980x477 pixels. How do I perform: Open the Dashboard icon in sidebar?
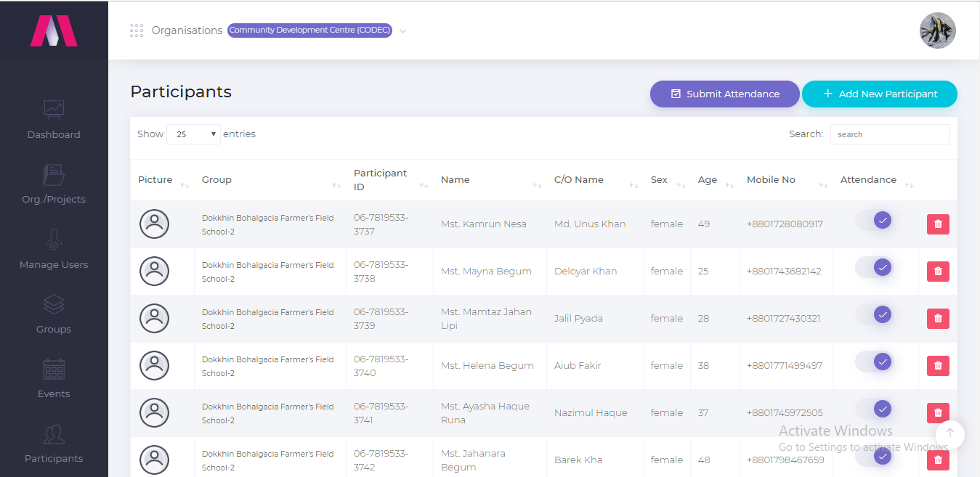[54, 110]
